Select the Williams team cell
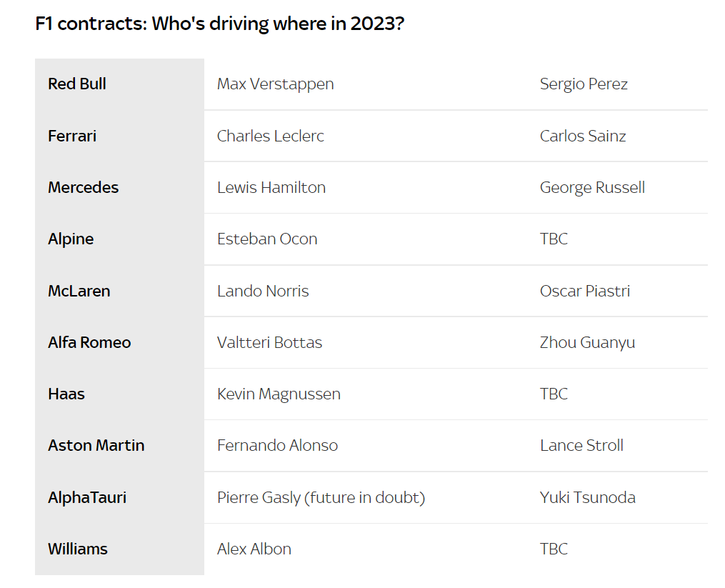The width and height of the screenshot is (725, 588). point(119,549)
